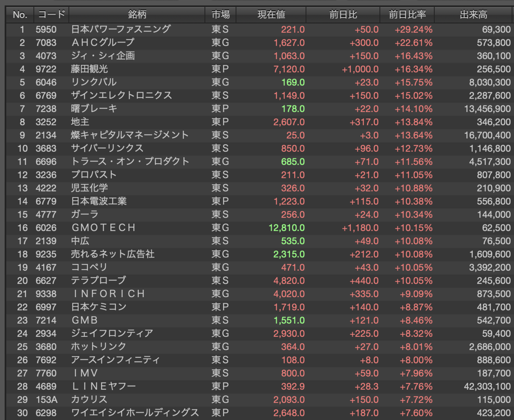This screenshot has width=514, height=420.
Task: Sort by the 銘柄 column header
Action: point(137,15)
